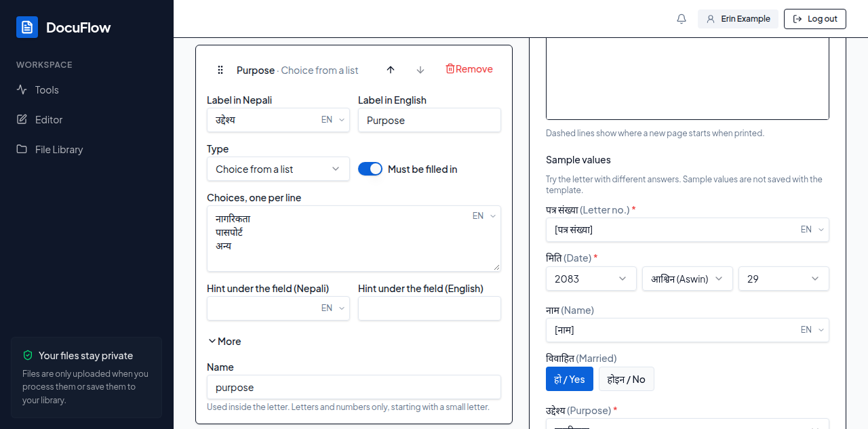Open the month Aswin dropdown
Screen dimensions: 868x429
point(688,279)
